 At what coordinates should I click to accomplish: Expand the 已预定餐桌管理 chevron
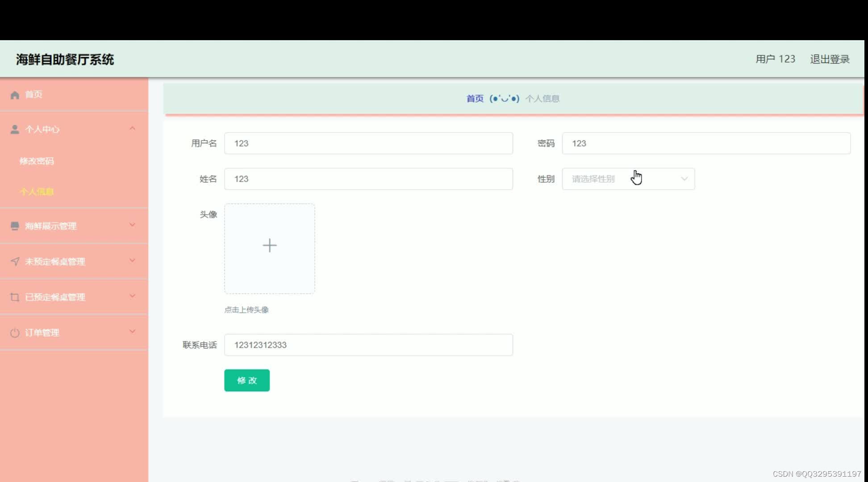coord(132,296)
